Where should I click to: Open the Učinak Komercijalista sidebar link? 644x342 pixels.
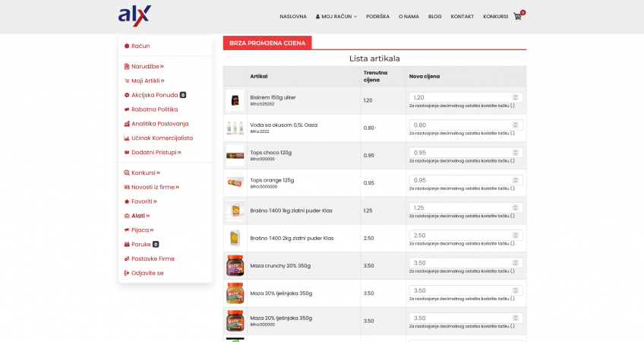tap(162, 138)
